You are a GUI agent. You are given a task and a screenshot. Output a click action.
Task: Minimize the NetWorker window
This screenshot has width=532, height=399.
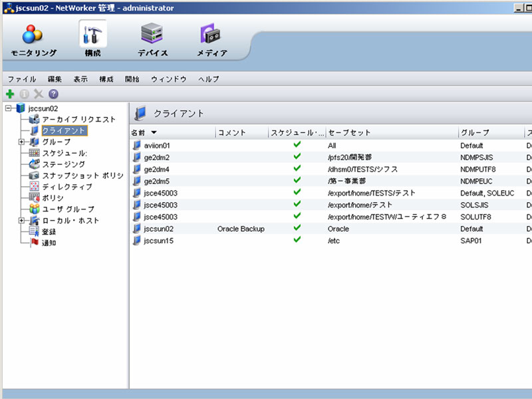[518, 8]
